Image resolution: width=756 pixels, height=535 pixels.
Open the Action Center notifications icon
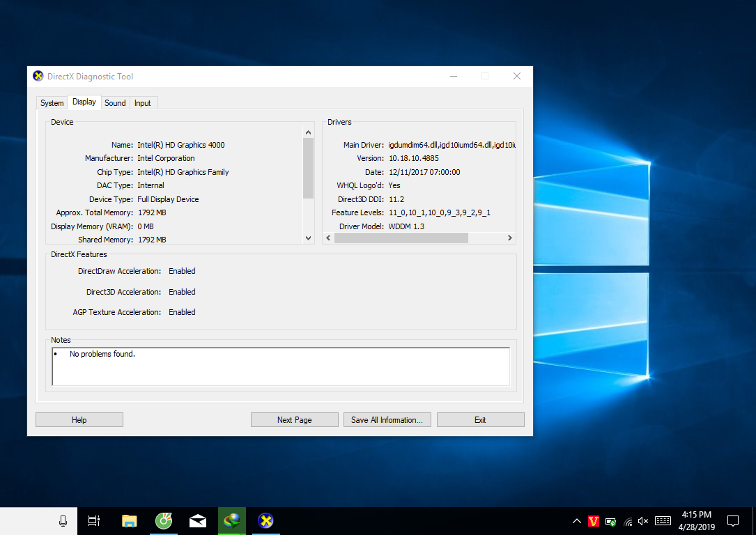click(x=733, y=521)
